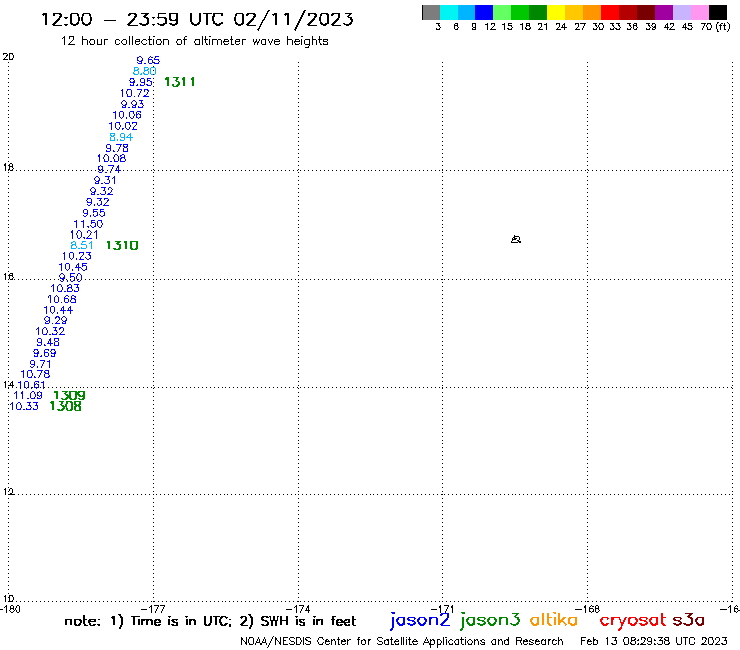This screenshot has height=650, width=740.
Task: Click the 9.29 wave height value
Action: coord(55,321)
